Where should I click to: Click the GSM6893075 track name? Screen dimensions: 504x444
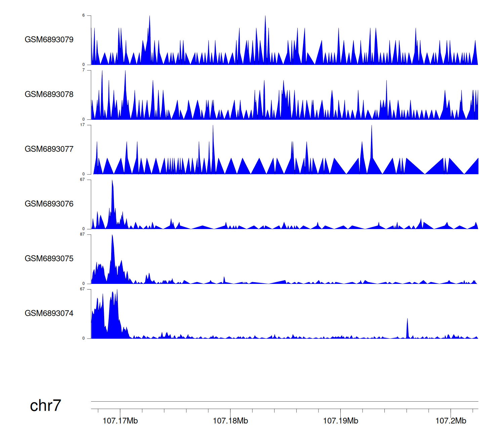(49, 259)
